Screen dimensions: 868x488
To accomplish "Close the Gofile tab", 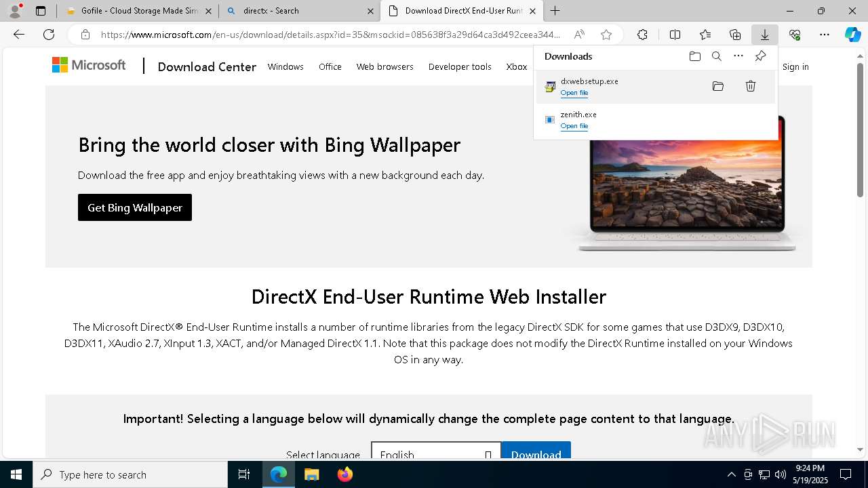I will pos(208,11).
